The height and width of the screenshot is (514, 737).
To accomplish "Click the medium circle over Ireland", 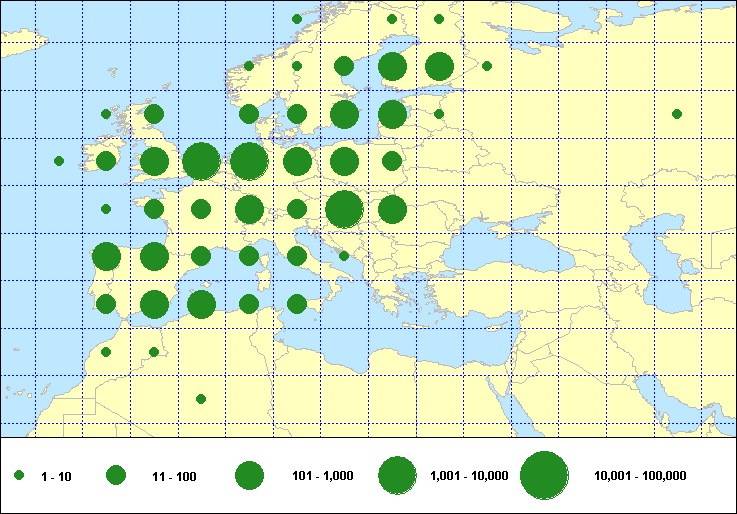I will click(x=106, y=161).
